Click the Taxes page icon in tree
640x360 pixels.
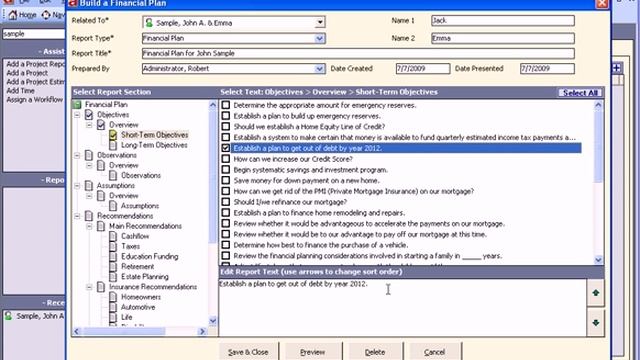tap(113, 247)
